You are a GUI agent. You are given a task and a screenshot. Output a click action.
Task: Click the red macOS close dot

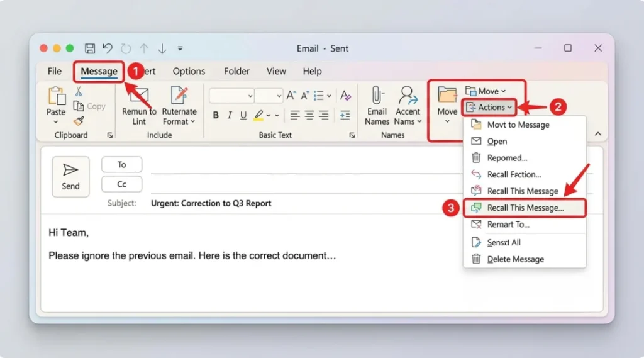pyautogui.click(x=43, y=48)
